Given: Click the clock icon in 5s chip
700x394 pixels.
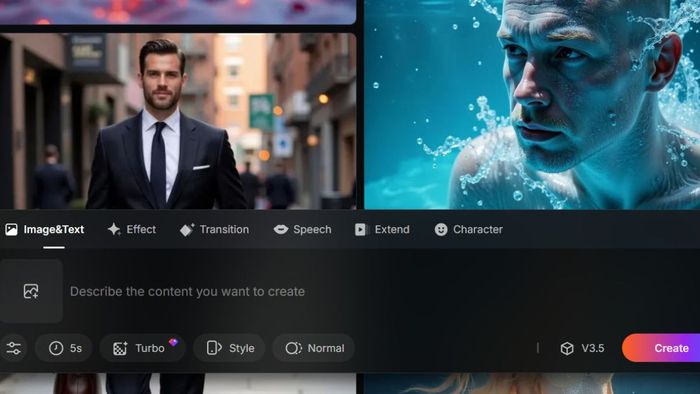Looking at the screenshot, I should pyautogui.click(x=56, y=348).
